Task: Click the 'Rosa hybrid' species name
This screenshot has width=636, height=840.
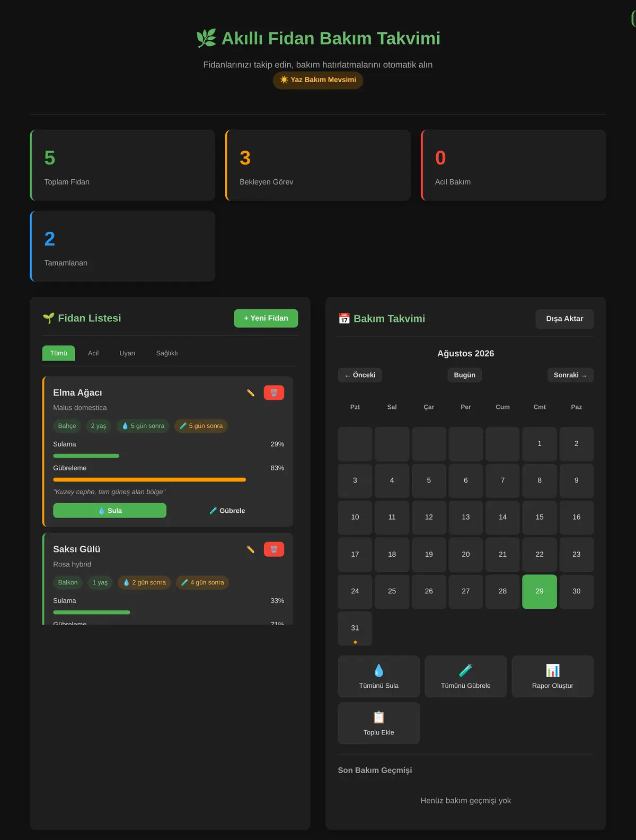Action: coord(72,564)
